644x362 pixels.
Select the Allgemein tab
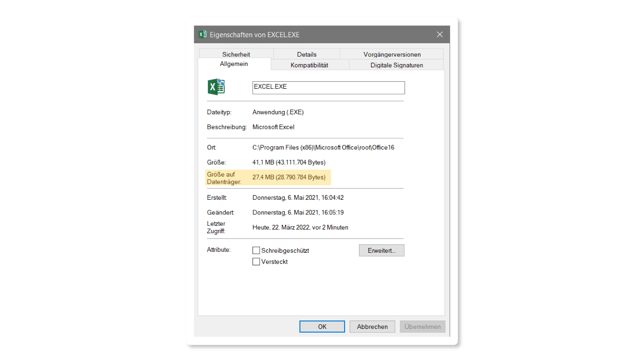tap(234, 64)
